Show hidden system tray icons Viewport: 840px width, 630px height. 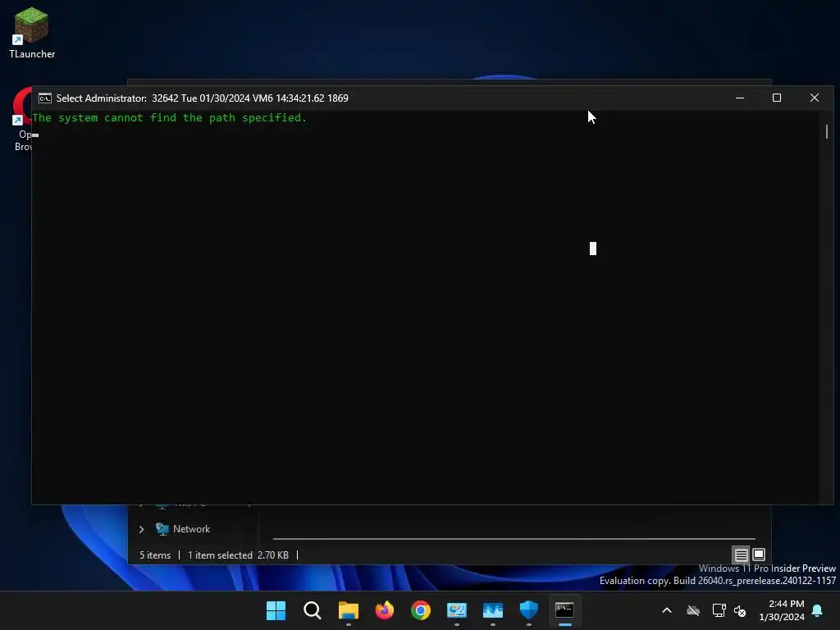pyautogui.click(x=667, y=610)
